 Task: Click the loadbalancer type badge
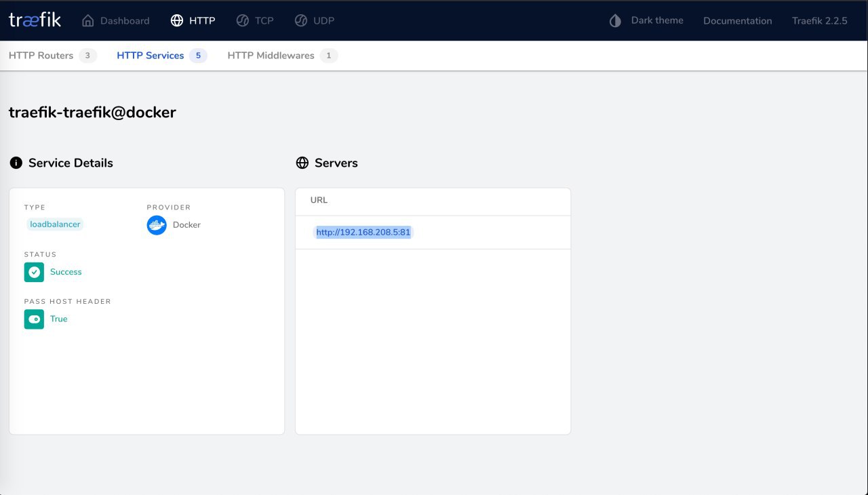point(55,224)
